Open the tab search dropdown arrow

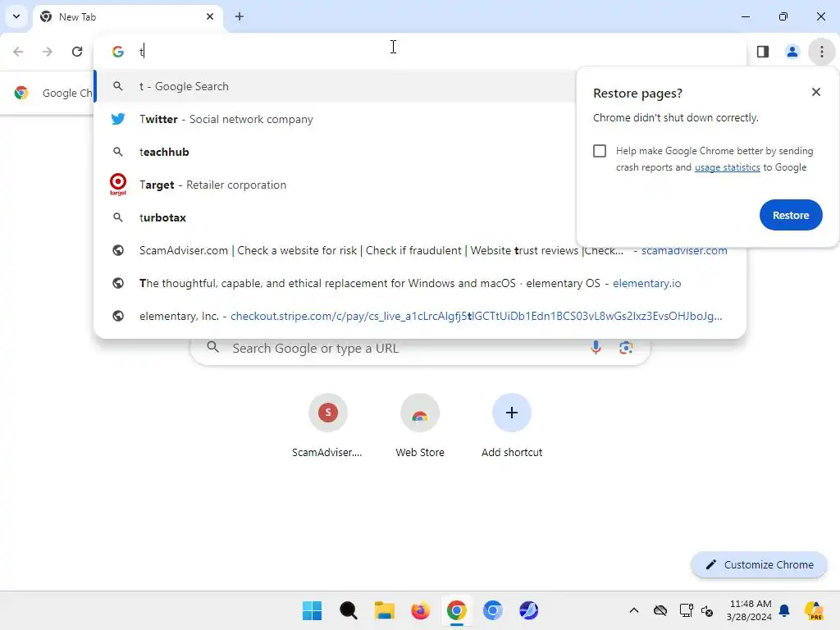(16, 16)
